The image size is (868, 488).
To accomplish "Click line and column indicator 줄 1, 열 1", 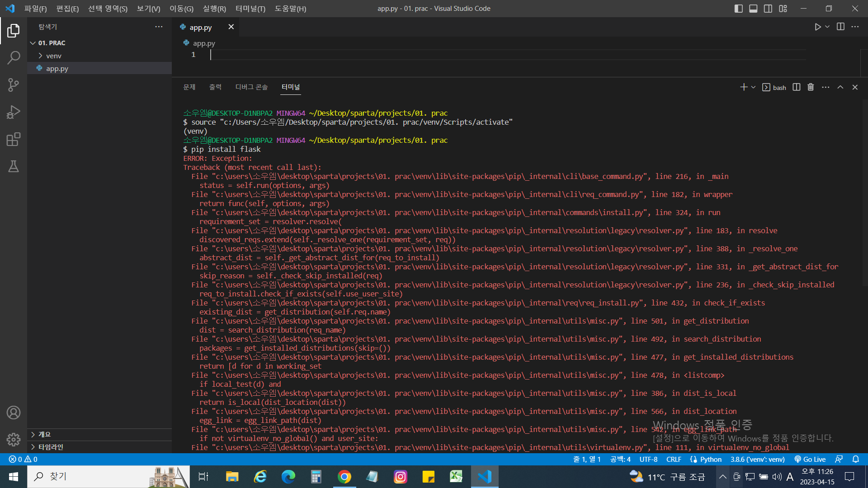I will (587, 459).
